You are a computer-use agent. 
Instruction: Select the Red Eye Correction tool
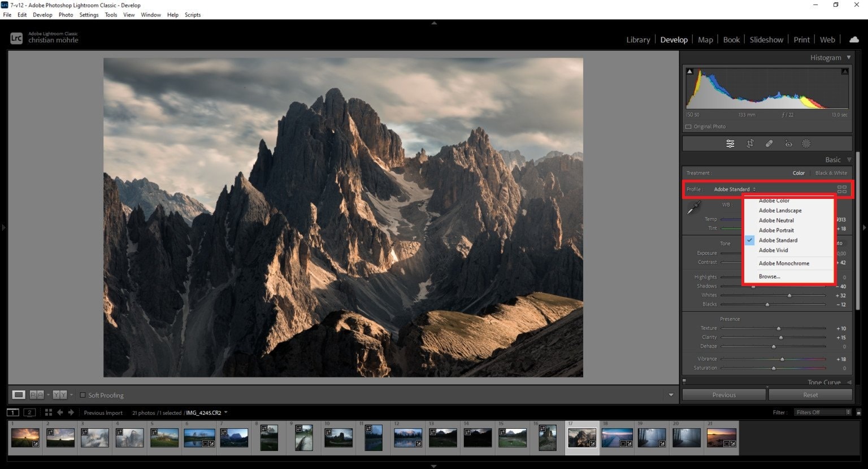pos(788,144)
